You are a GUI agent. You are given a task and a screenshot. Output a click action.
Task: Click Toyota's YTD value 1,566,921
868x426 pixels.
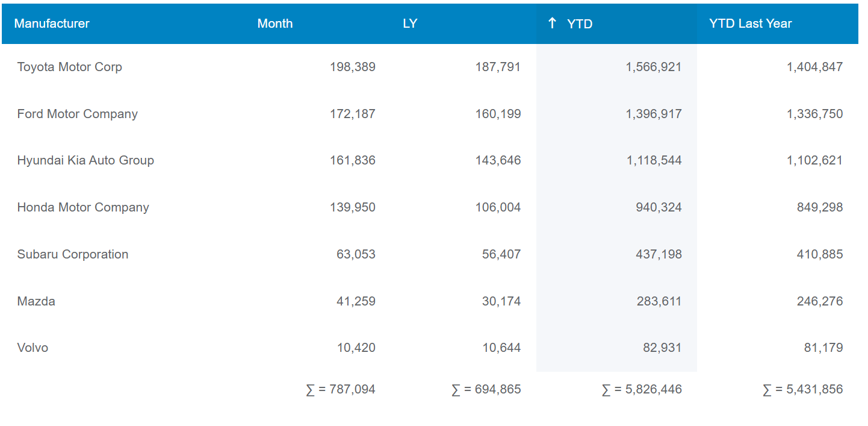click(x=654, y=67)
